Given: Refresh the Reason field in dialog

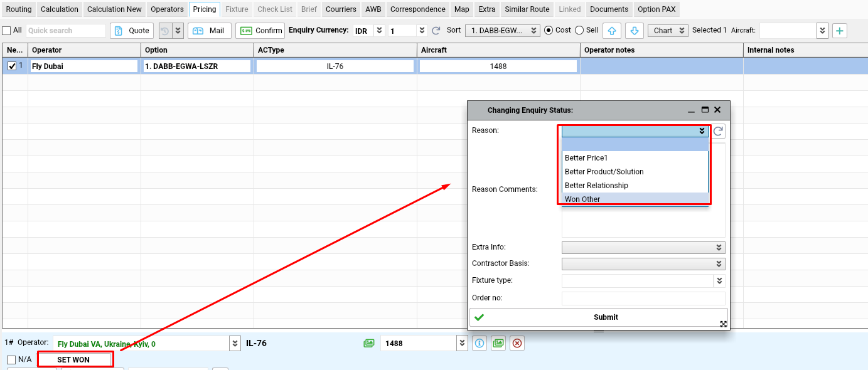Looking at the screenshot, I should [x=718, y=131].
